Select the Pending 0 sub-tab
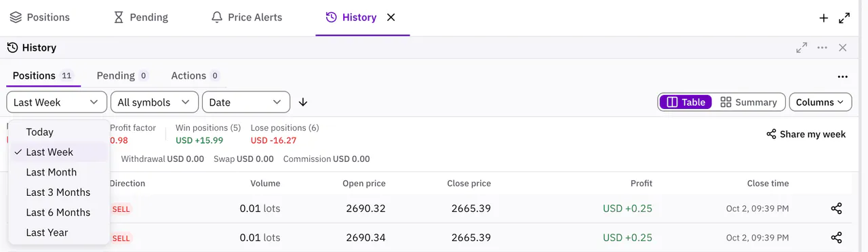This screenshot has height=252, width=868. click(x=122, y=76)
